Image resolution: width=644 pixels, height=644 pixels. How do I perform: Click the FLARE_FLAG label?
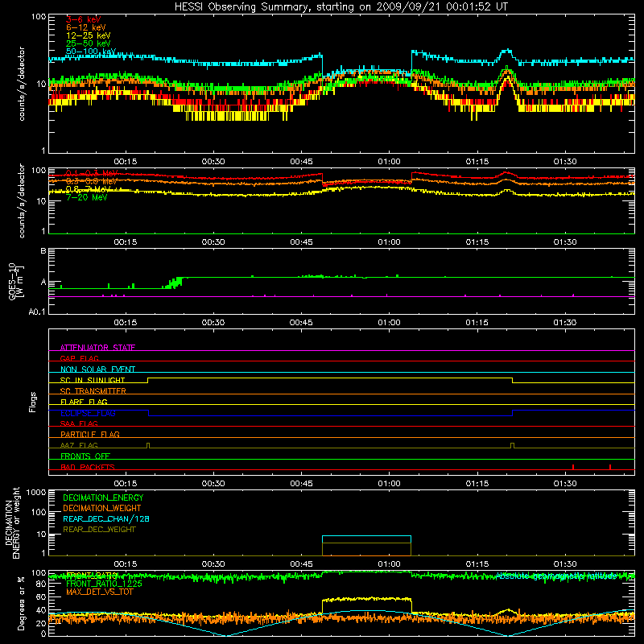(84, 402)
